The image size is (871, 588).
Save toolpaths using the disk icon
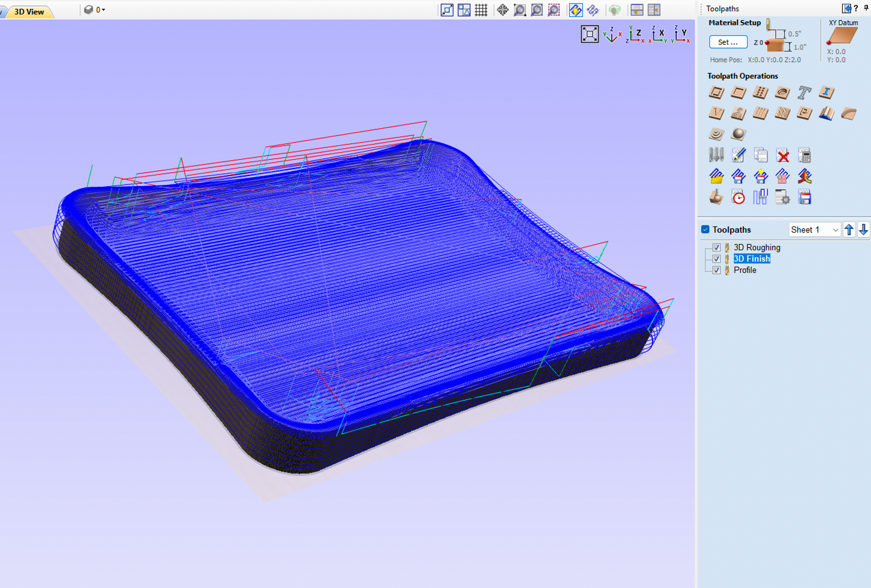pos(804,196)
